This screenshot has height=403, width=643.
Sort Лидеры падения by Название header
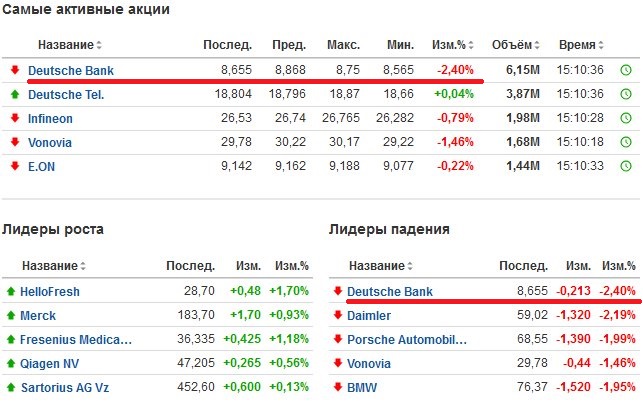click(x=381, y=266)
